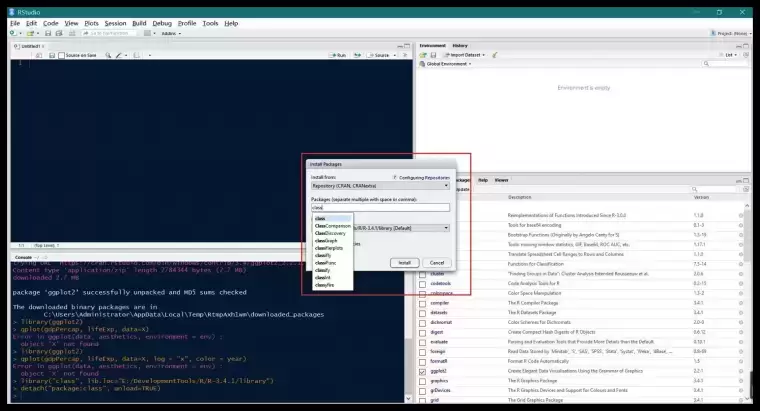The height and width of the screenshot is (411, 760).
Task: Click the Save All icon in main toolbar
Action: pos(59,33)
